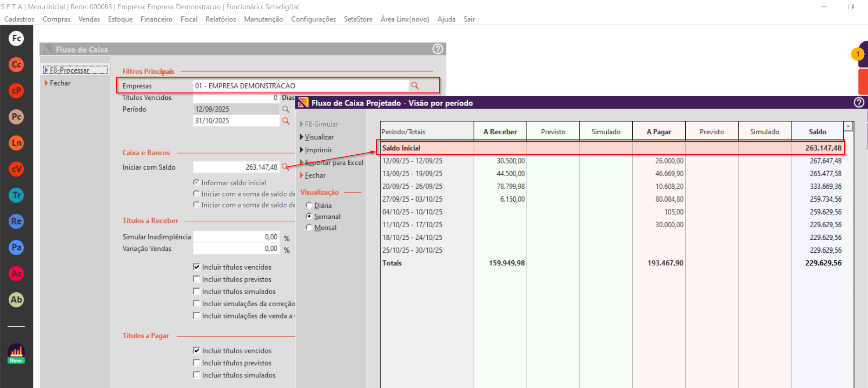Open the Manutenção menu
The width and height of the screenshot is (868, 388).
(264, 19)
